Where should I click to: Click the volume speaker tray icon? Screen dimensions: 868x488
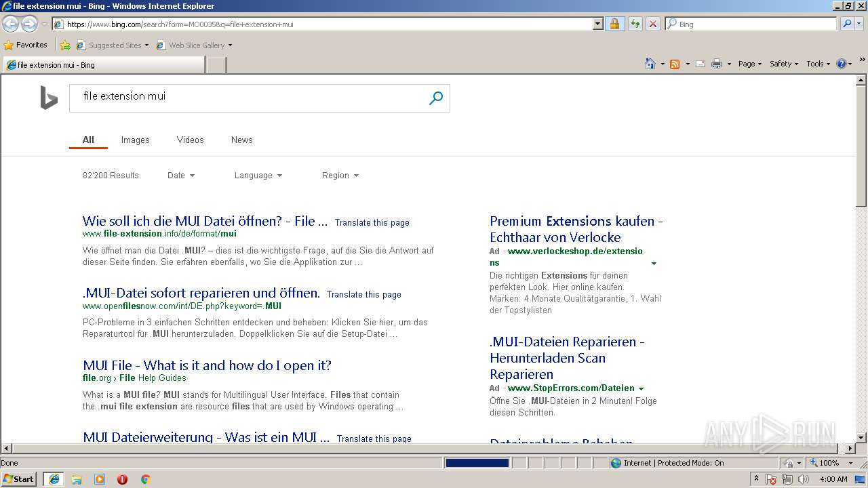[x=804, y=479]
